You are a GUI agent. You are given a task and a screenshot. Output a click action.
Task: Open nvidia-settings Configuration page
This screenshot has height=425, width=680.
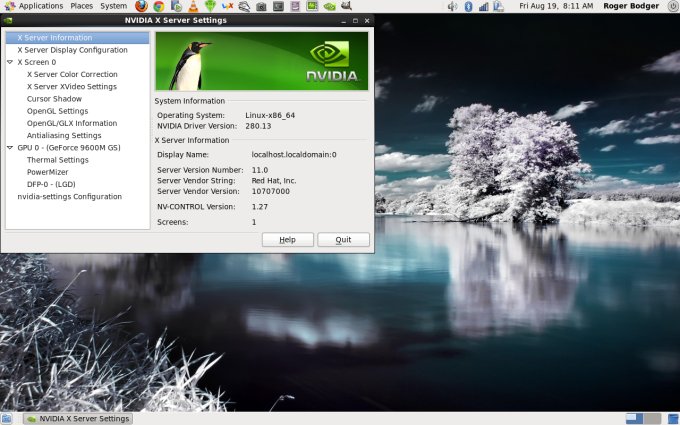(69, 196)
